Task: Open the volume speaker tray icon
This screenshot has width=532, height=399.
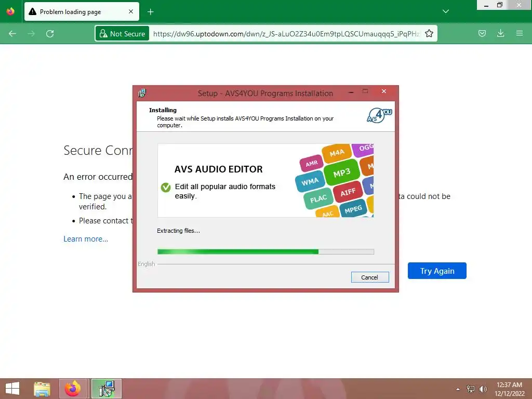Action: 483,389
